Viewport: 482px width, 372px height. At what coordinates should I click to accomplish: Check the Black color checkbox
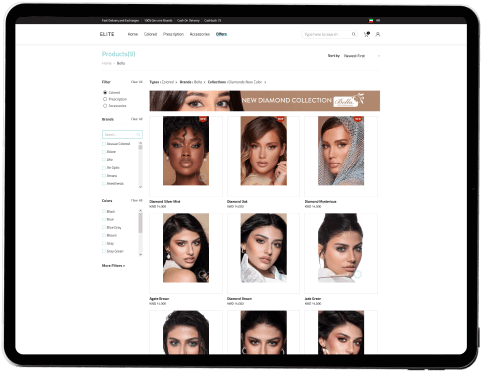[104, 211]
